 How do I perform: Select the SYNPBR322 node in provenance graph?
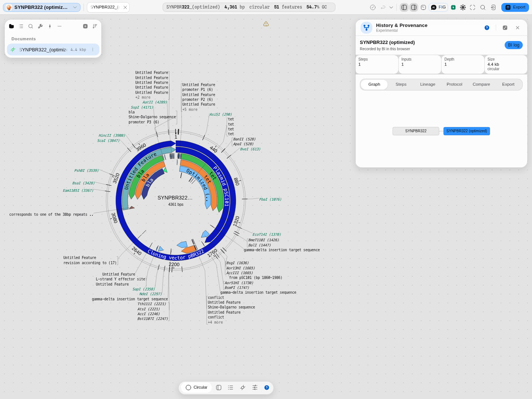(x=416, y=131)
